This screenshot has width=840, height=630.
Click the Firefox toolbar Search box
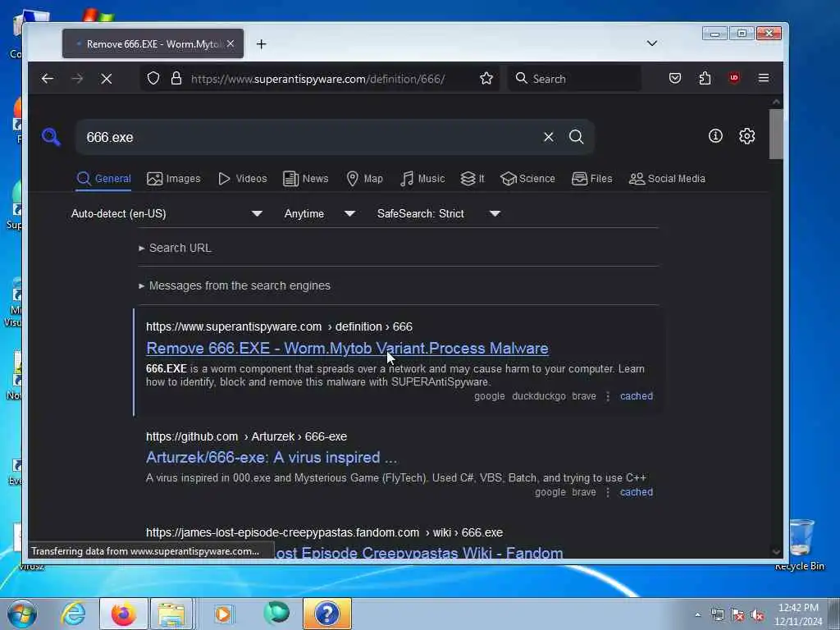(574, 79)
